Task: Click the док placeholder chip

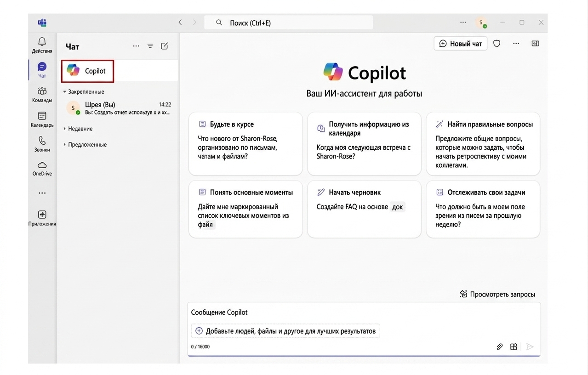Action: [x=398, y=207]
